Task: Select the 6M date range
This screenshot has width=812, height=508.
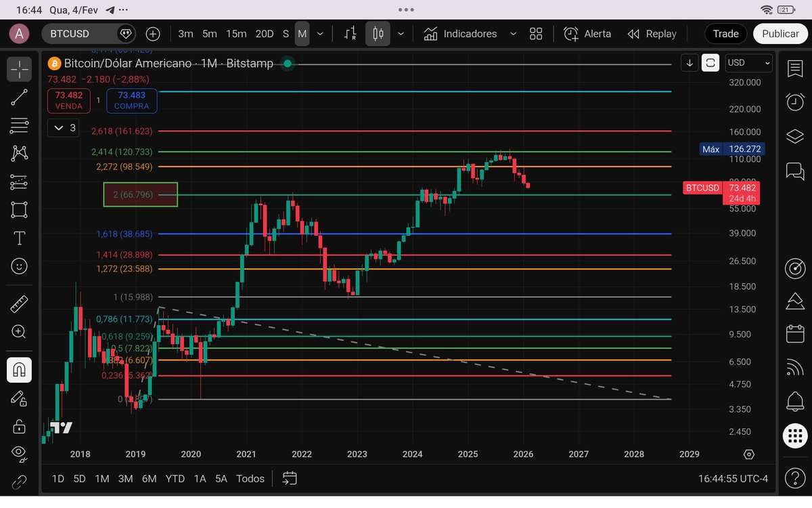Action: tap(149, 479)
